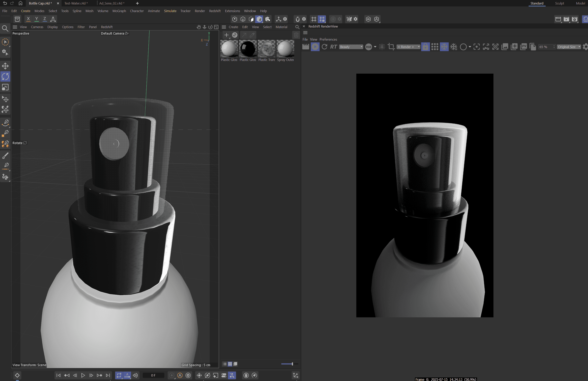This screenshot has height=381, width=588.
Task: Select the Move tool in left toolbar
Action: tap(5, 66)
